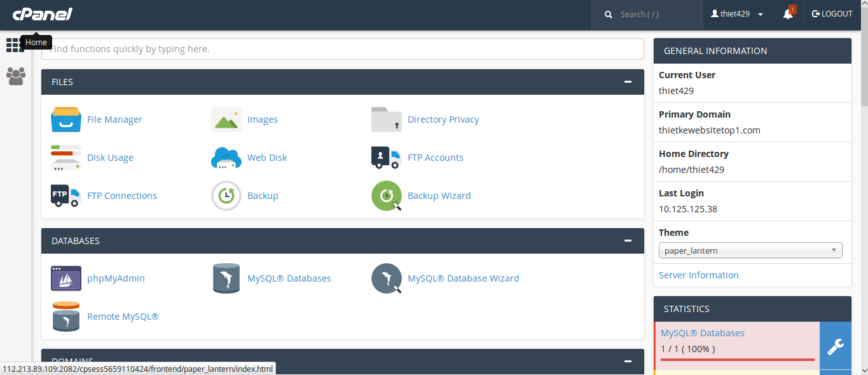Click the Directory Privacy text link
The height and width of the screenshot is (375, 868).
point(443,119)
